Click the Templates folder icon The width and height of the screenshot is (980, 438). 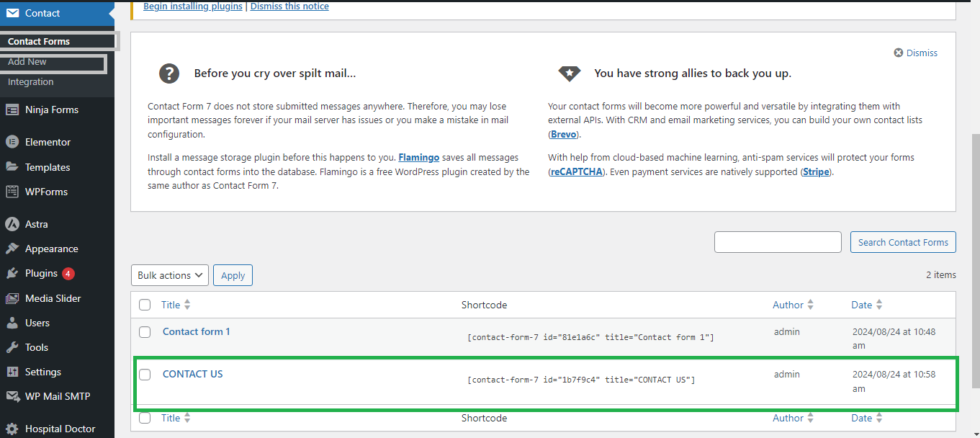pyautogui.click(x=12, y=166)
